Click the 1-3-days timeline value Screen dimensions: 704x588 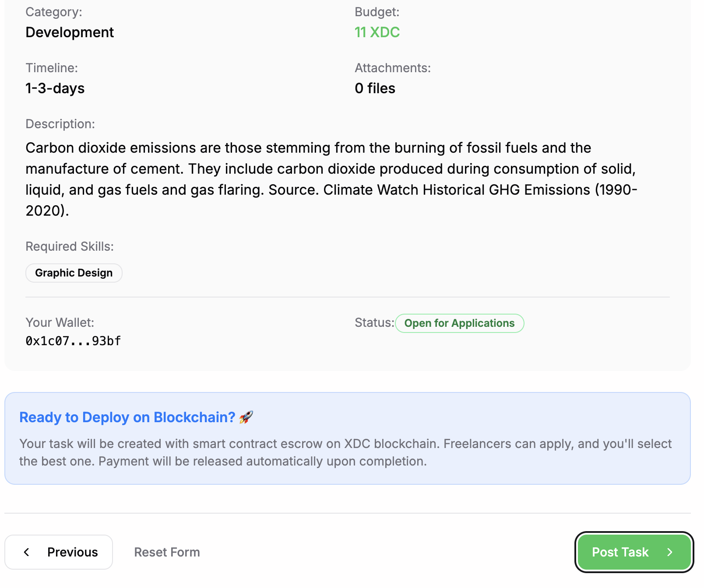click(55, 88)
